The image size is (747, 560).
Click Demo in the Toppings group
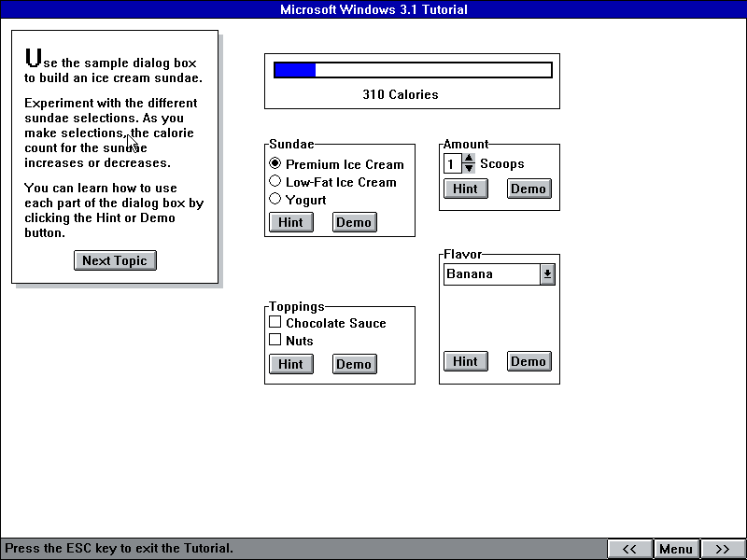pyautogui.click(x=355, y=364)
